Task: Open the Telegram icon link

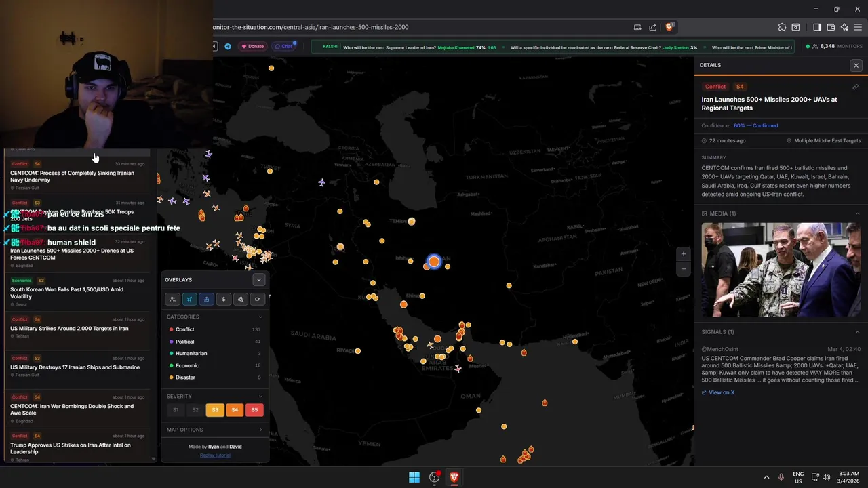Action: point(227,47)
